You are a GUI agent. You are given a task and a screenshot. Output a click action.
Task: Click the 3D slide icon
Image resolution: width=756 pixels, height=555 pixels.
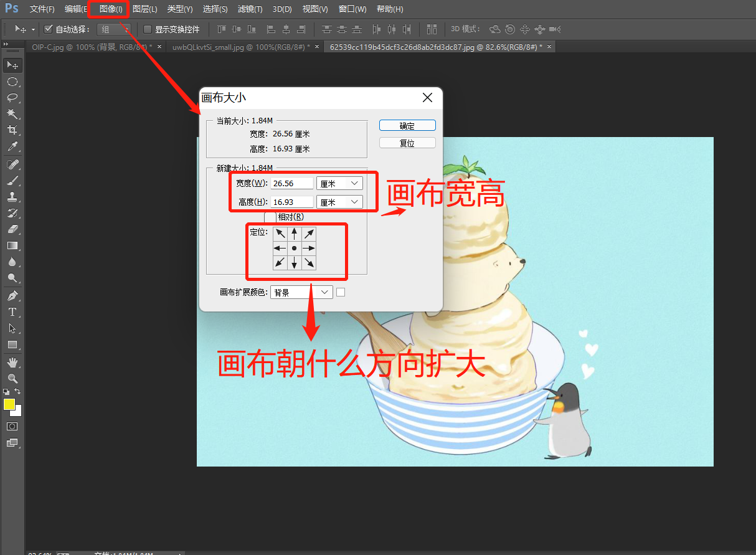click(539, 29)
